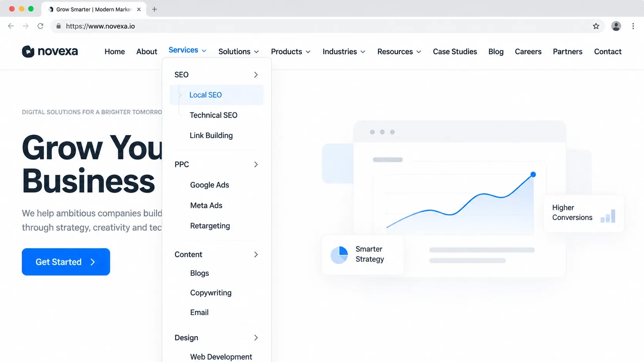Viewport: 644px width, 362px height.
Task: Open the Industries dropdown
Action: tap(344, 52)
